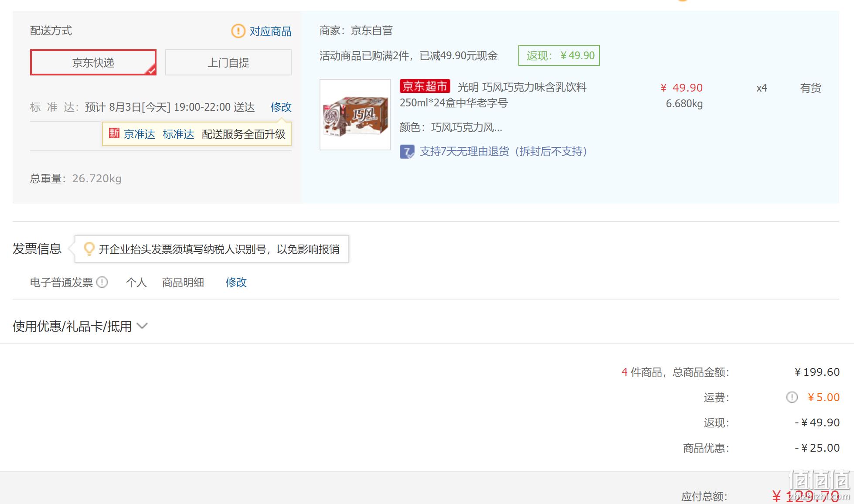Modify the invoice information
Image resolution: width=854 pixels, height=504 pixels.
tap(236, 283)
